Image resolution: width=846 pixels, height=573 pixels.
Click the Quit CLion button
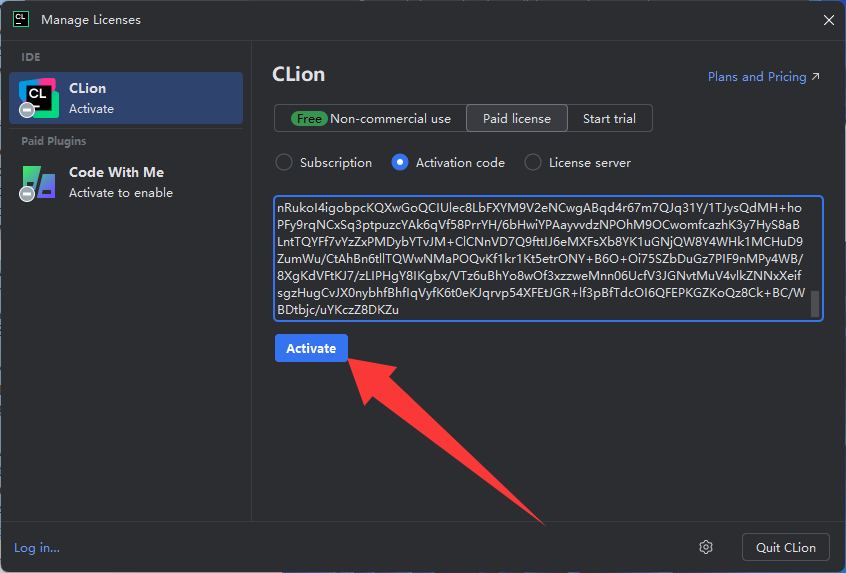coord(786,548)
